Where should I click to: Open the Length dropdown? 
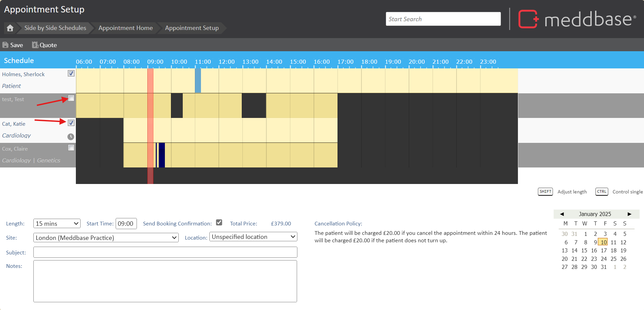pyautogui.click(x=57, y=223)
